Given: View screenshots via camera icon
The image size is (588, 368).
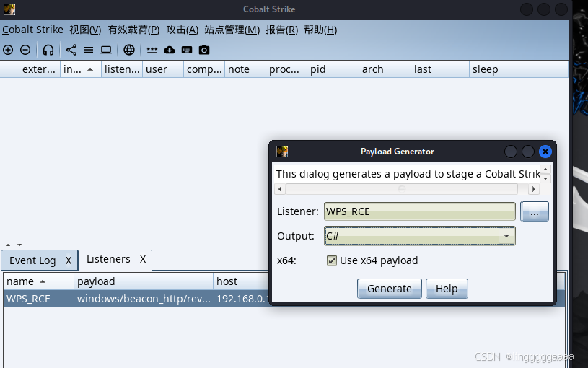Looking at the screenshot, I should tap(204, 50).
